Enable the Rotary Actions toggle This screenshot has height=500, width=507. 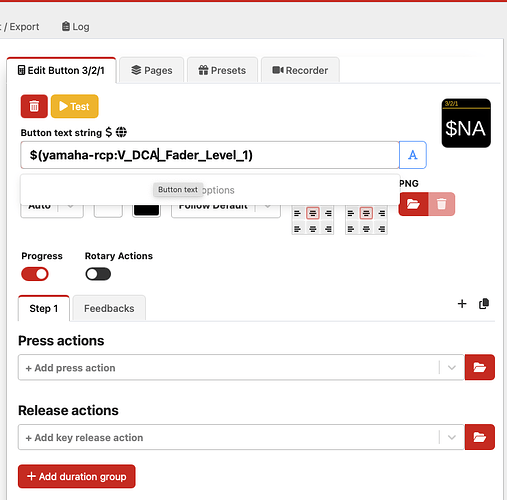(98, 274)
